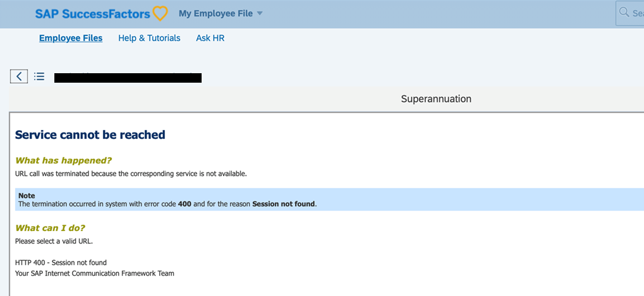Focus the search input field
This screenshot has width=644, height=296.
pos(630,13)
